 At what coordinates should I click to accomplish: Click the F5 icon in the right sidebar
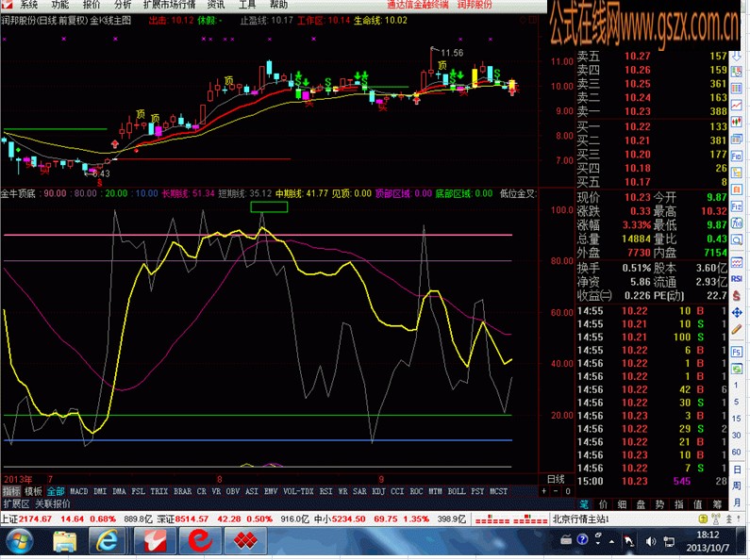click(x=737, y=353)
